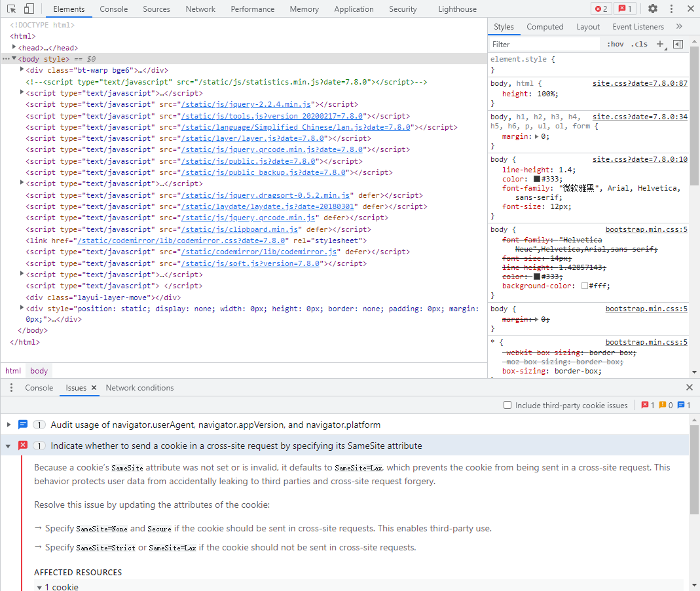Toggle the computed styles sidebar icon

click(x=678, y=44)
